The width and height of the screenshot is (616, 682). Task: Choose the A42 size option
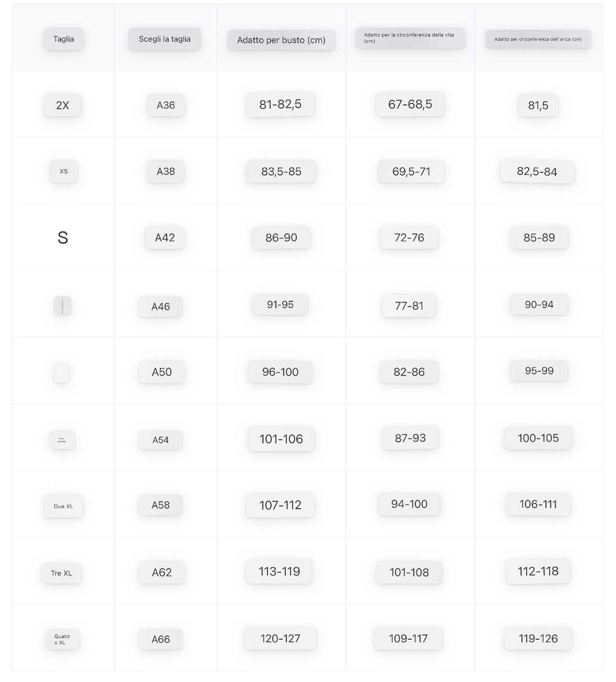pyautogui.click(x=165, y=238)
